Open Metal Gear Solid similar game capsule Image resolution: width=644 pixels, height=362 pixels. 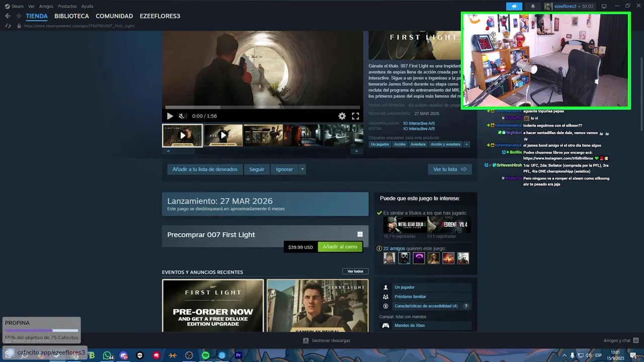click(405, 225)
